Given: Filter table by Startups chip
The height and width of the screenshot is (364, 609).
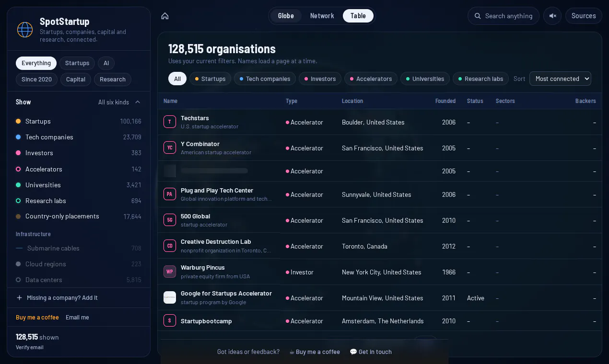Looking at the screenshot, I should [211, 79].
